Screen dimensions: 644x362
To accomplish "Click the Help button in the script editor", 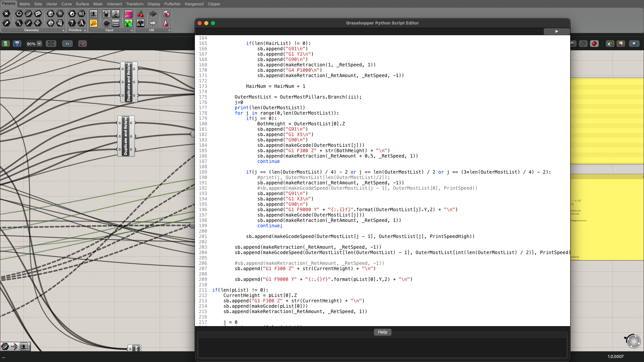I will tap(382, 332).
